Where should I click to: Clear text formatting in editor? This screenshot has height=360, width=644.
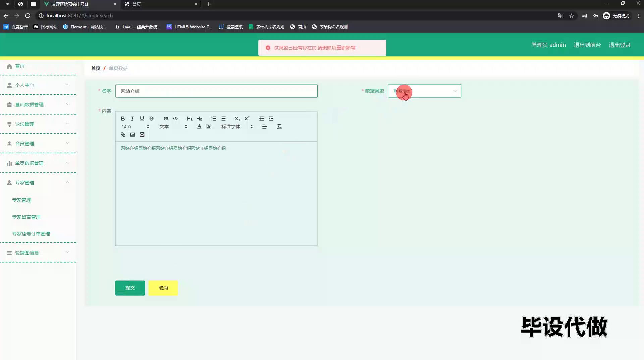[279, 127]
